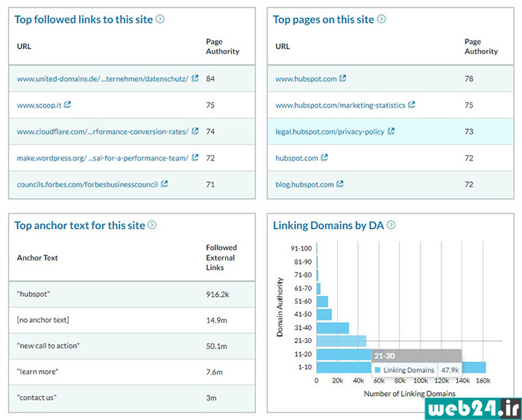
Task: Click the 91-100 axis label
Action: 301,248
